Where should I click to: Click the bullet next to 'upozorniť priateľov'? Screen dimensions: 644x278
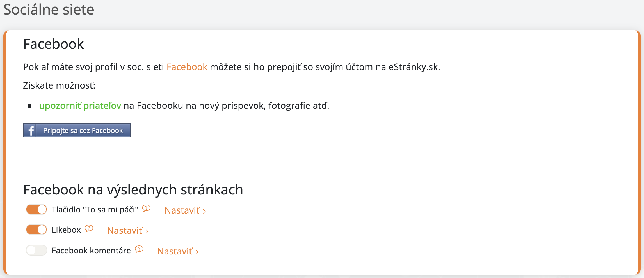point(30,106)
